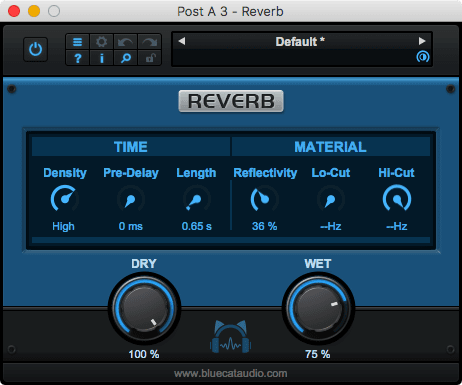The image size is (462, 385).
Task: Click the Pre-Delay value 0 ms
Action: click(x=131, y=226)
